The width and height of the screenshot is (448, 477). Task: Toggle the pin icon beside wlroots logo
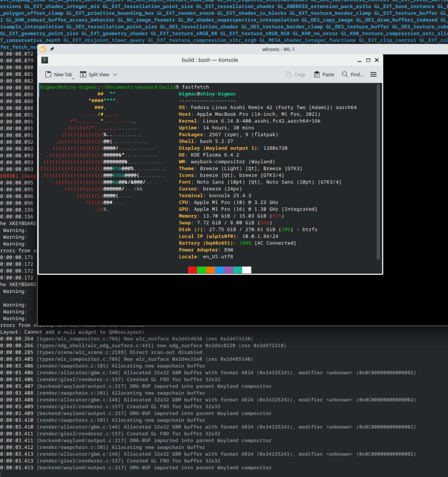point(52,49)
